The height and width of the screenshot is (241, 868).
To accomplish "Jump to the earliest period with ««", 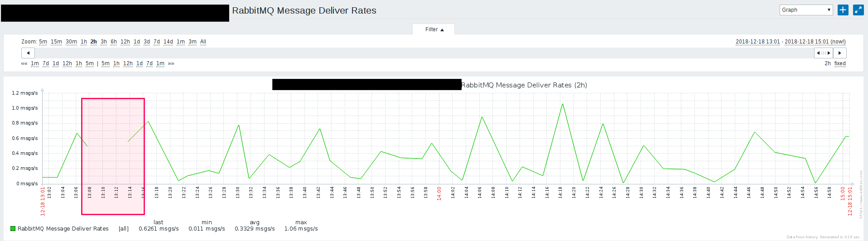I will (x=24, y=63).
